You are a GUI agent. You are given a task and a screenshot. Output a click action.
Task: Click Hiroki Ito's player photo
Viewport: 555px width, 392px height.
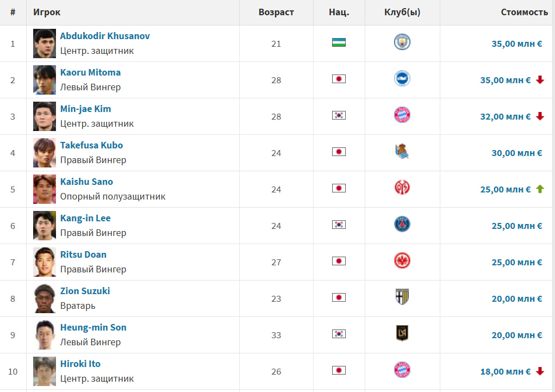(44, 371)
